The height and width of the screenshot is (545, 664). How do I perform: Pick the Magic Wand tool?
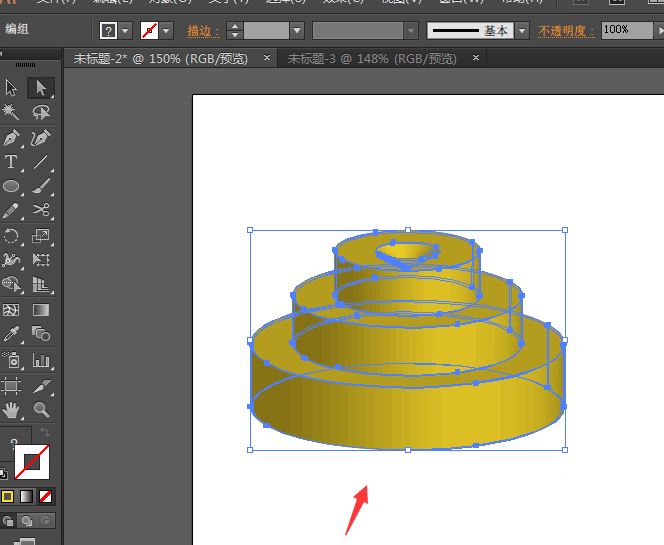pyautogui.click(x=11, y=112)
